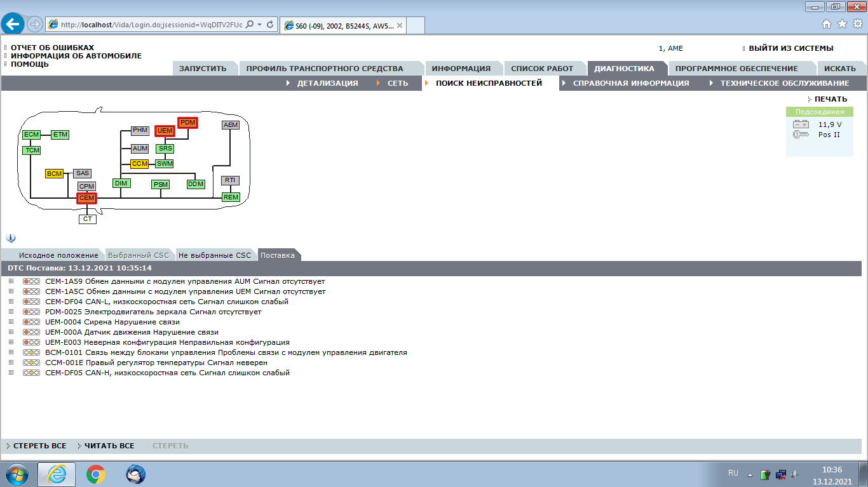
Task: Open the DIM module box
Action: pyautogui.click(x=121, y=183)
